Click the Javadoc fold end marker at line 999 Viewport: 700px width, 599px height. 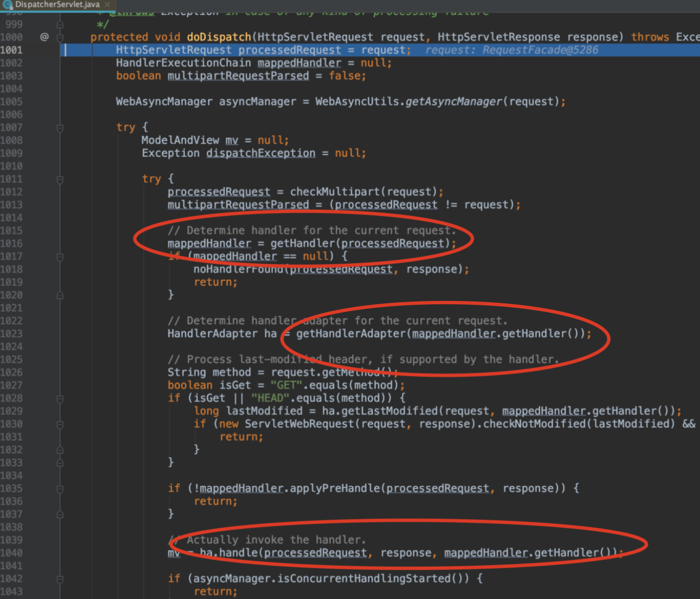pyautogui.click(x=60, y=24)
